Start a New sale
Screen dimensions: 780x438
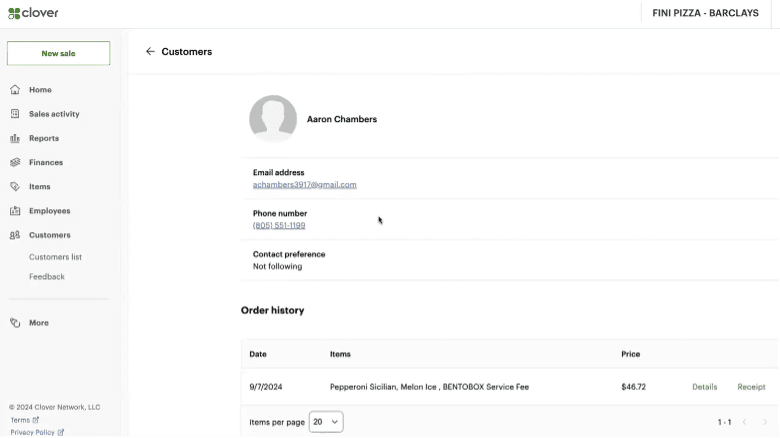coord(58,53)
